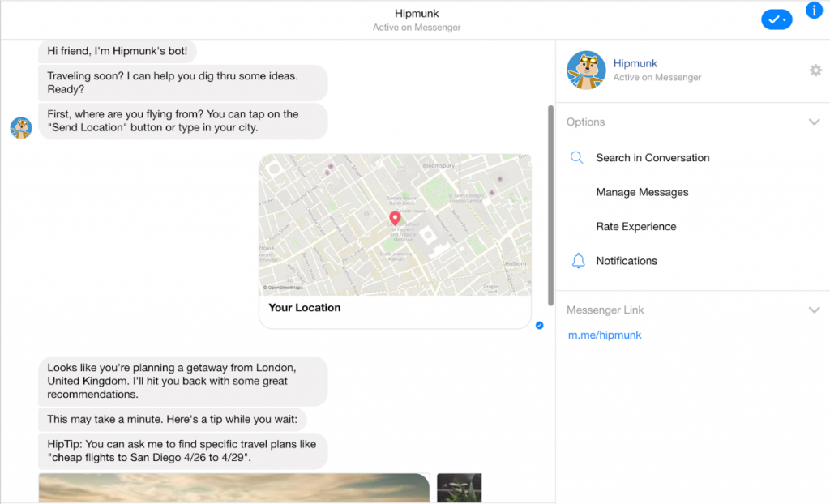This screenshot has height=504, width=830.
Task: Click Active on Messenger status in side panel
Action: [657, 77]
